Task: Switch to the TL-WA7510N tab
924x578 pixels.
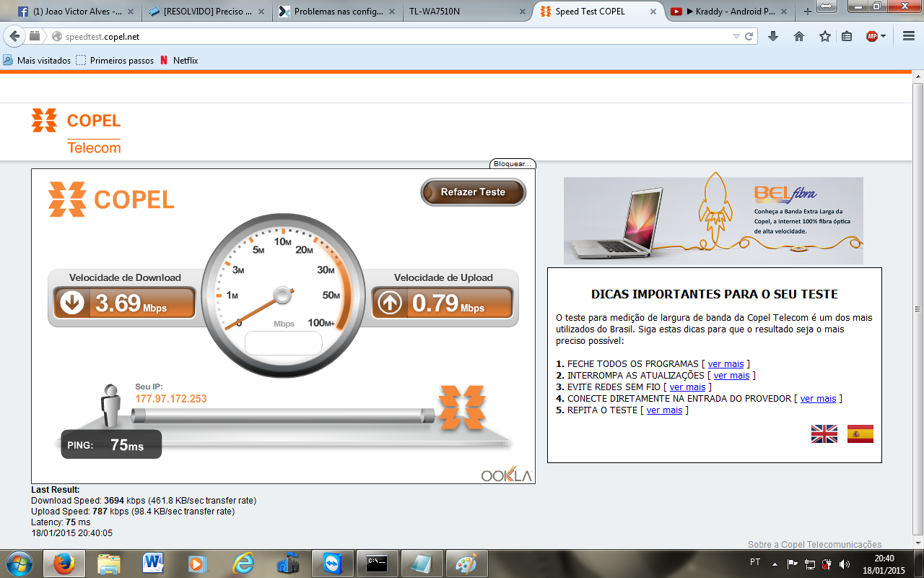Action: (467, 12)
